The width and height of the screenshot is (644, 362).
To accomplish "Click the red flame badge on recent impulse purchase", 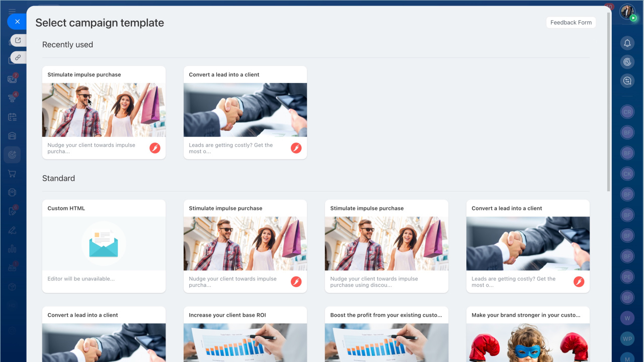I will 155,148.
